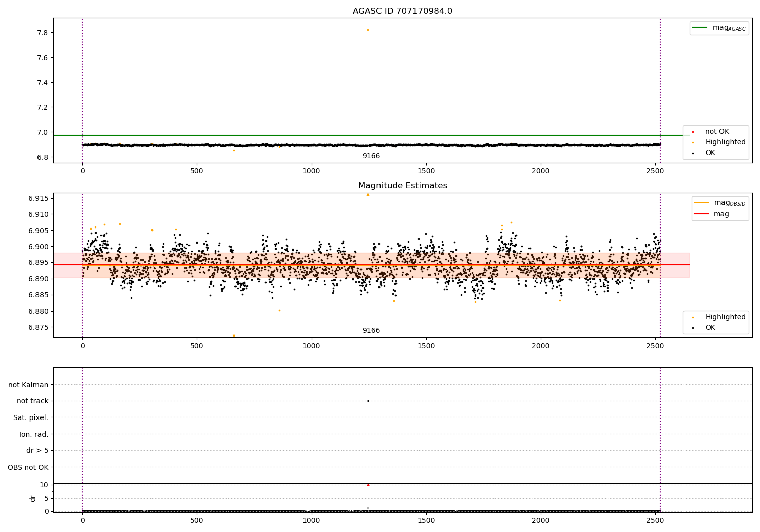Click the 6.915 y-axis tick label
Image resolution: width=760 pixels, height=532 pixels.
click(x=38, y=198)
